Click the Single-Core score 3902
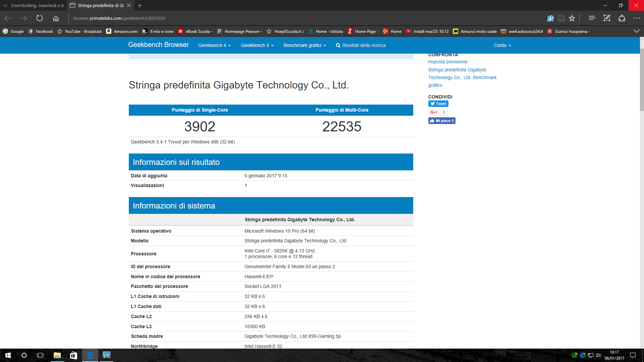The height and width of the screenshot is (362, 644). click(x=200, y=127)
